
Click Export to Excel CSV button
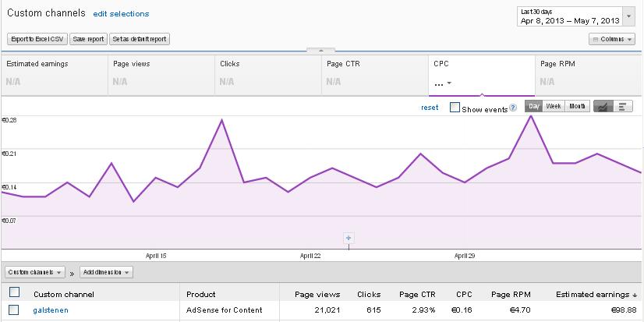(x=37, y=40)
